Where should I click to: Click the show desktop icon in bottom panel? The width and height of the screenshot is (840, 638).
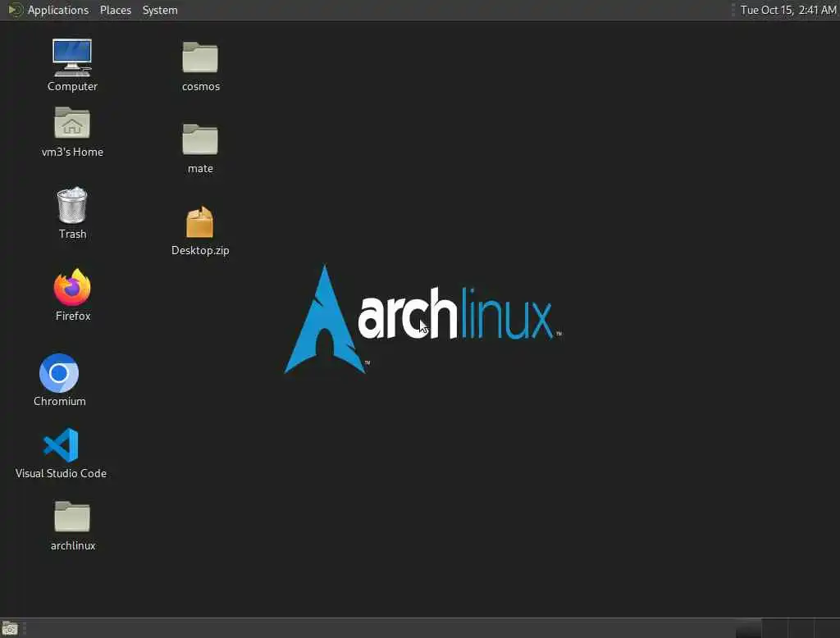[x=10, y=628]
